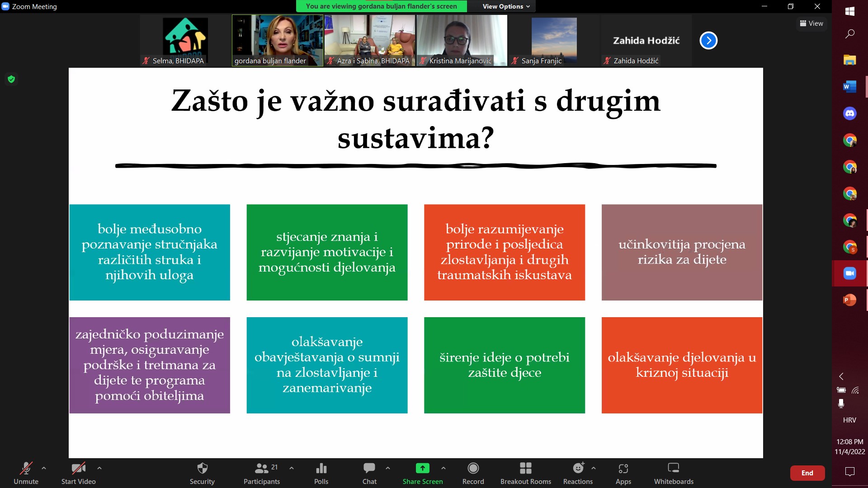Expand the Participants options arrow
Viewport: 868px width, 488px height.
[292, 468]
